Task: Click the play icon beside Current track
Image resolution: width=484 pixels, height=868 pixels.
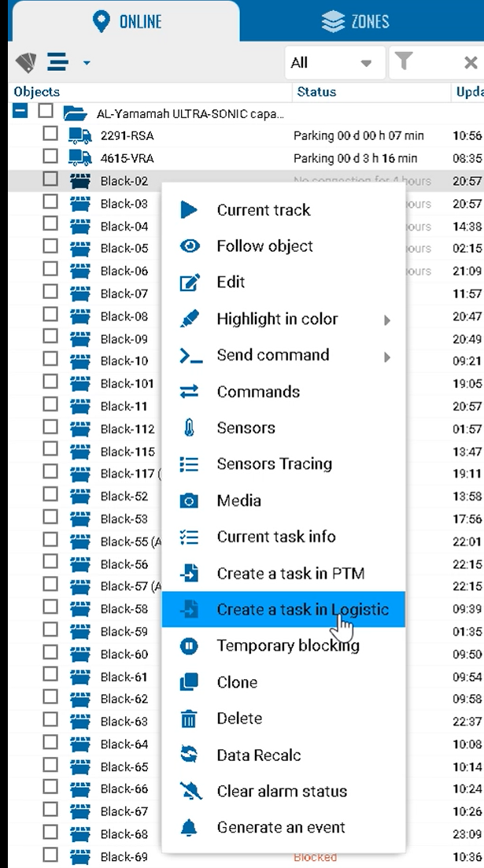Action: (x=189, y=210)
